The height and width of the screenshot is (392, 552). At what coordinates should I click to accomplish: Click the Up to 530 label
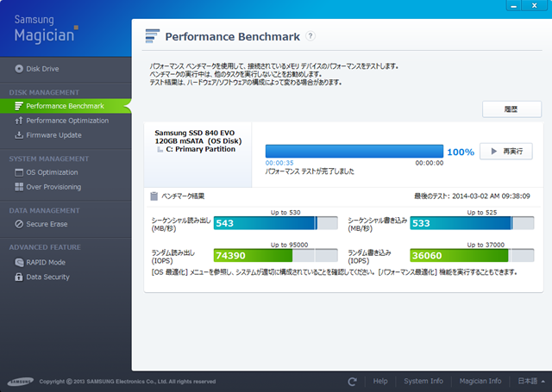285,212
